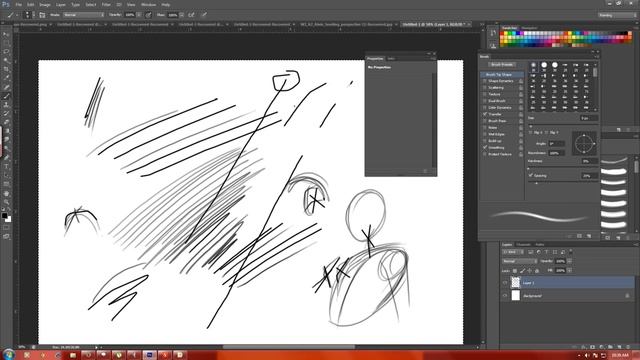The height and width of the screenshot is (360, 640).
Task: Select the Hand tool
Action: [x=6, y=193]
